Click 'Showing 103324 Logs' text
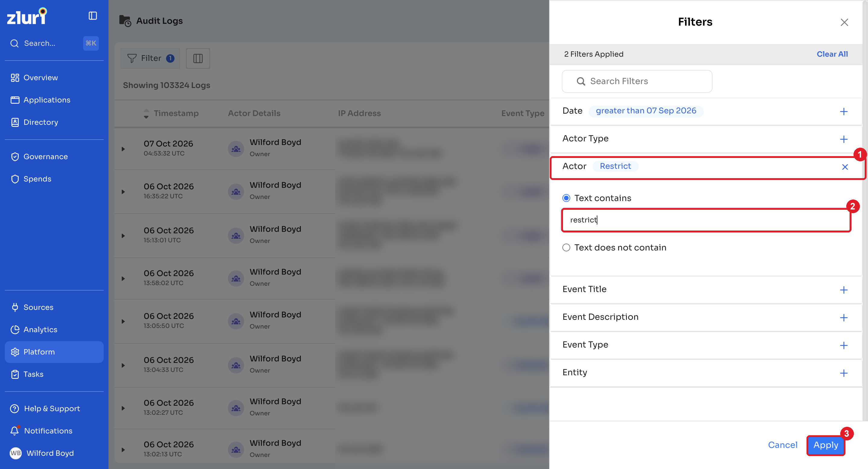The width and height of the screenshot is (868, 469). click(166, 85)
